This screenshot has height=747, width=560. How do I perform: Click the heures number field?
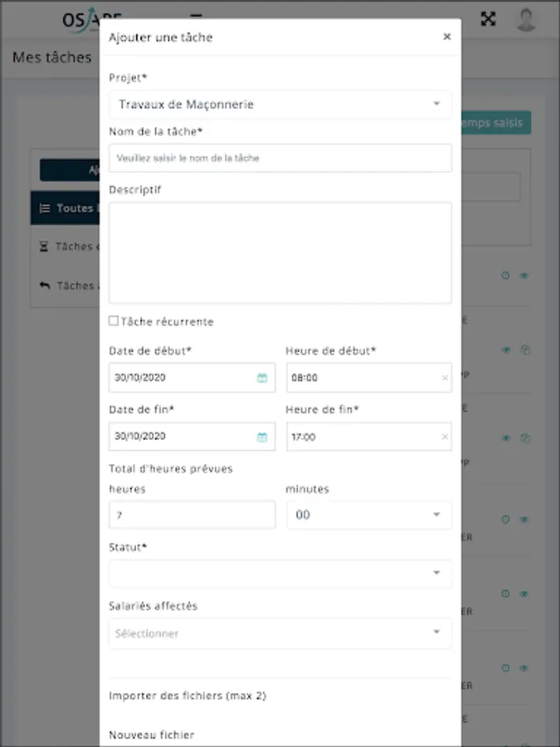click(x=192, y=515)
